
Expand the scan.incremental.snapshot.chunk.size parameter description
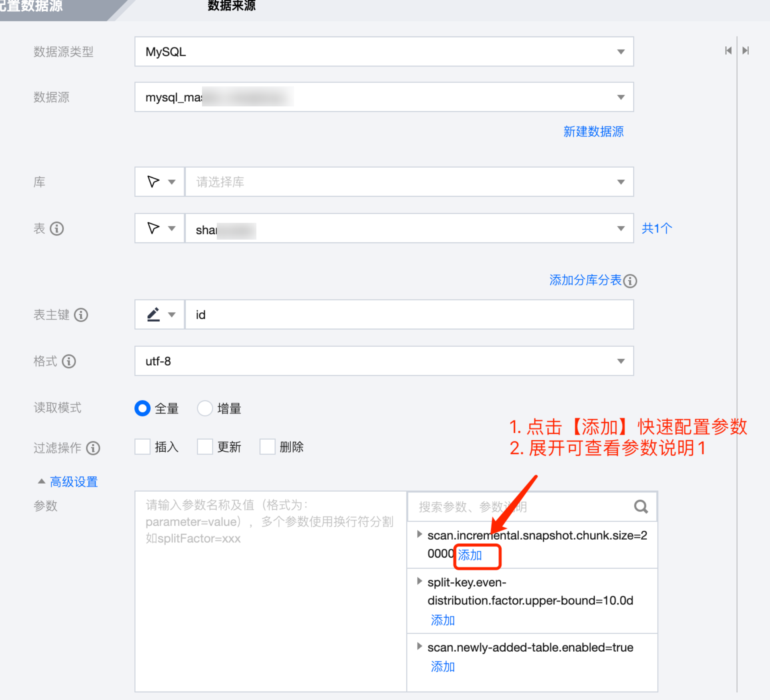pyautogui.click(x=419, y=534)
